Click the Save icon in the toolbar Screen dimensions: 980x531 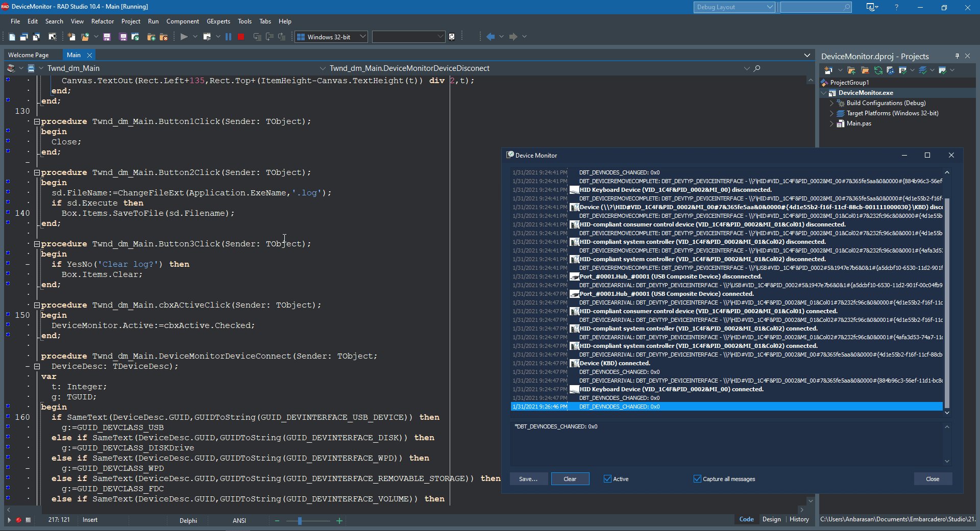tap(107, 37)
